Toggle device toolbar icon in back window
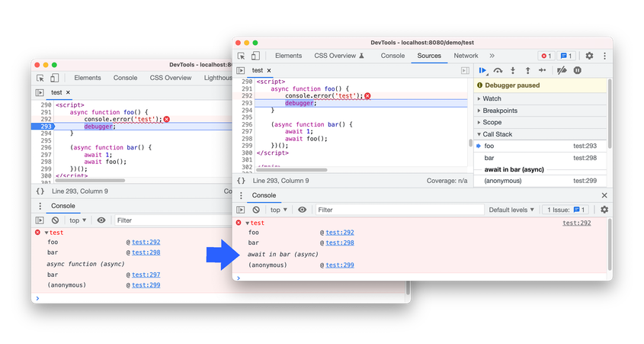644x344 pixels. click(x=54, y=78)
